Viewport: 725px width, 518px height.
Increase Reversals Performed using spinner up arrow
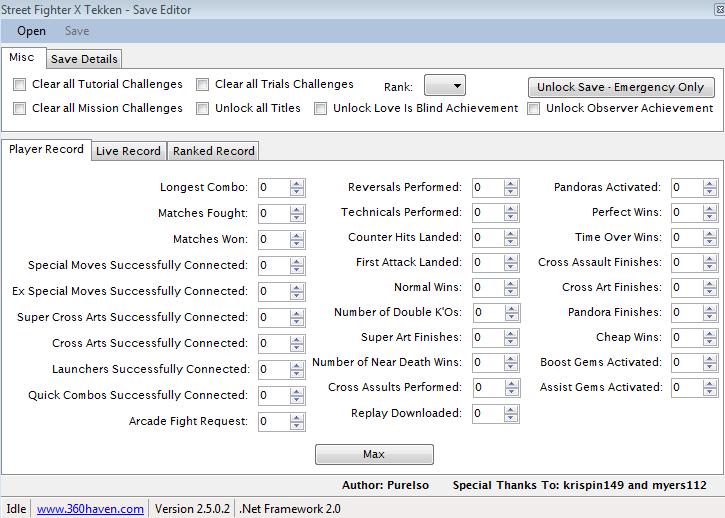[x=511, y=183]
